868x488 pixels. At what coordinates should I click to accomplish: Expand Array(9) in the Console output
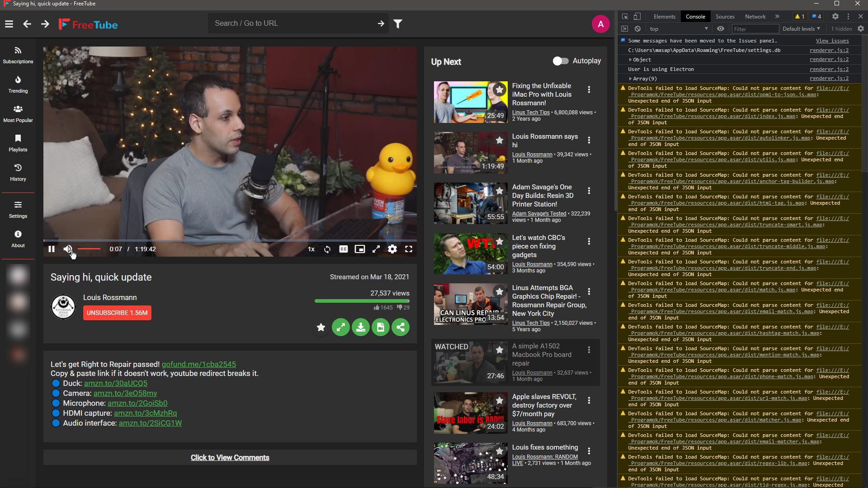630,78
